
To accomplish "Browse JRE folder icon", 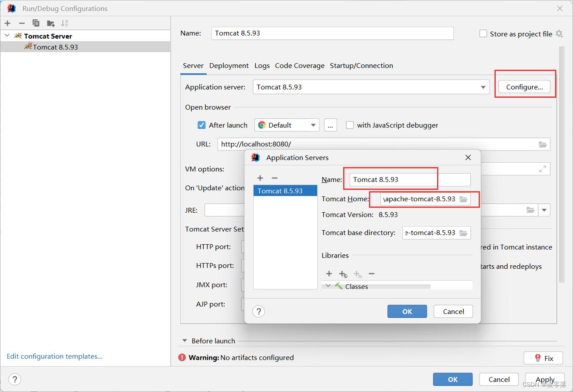I will click(x=530, y=210).
